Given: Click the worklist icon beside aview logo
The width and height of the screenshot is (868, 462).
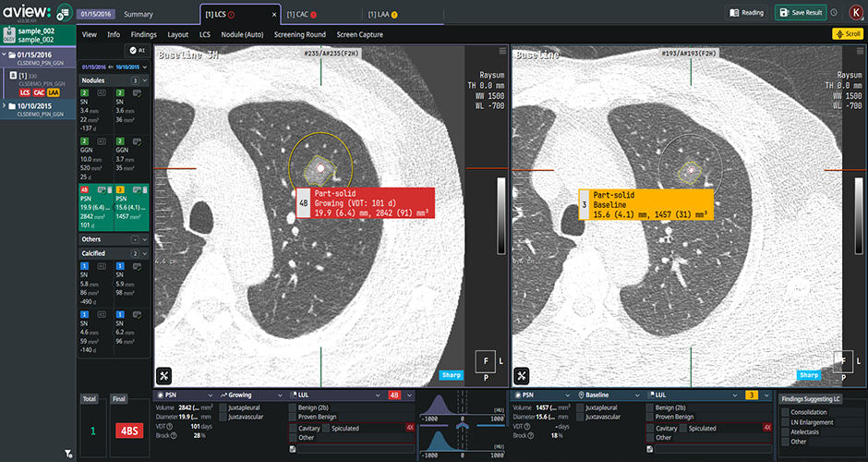Looking at the screenshot, I should pyautogui.click(x=64, y=14).
